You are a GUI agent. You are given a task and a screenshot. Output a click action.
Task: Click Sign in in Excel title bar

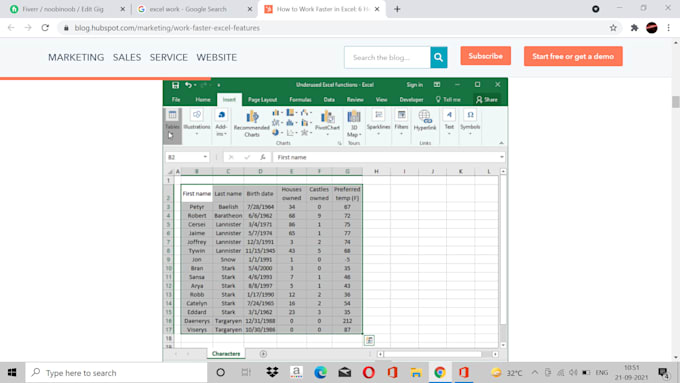pos(414,85)
